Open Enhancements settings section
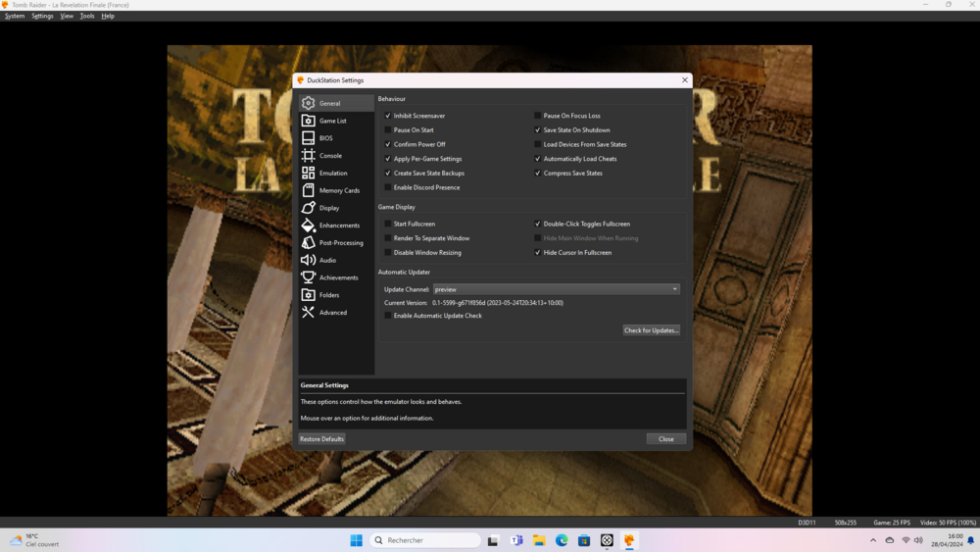The height and width of the screenshot is (552, 980). [339, 226]
